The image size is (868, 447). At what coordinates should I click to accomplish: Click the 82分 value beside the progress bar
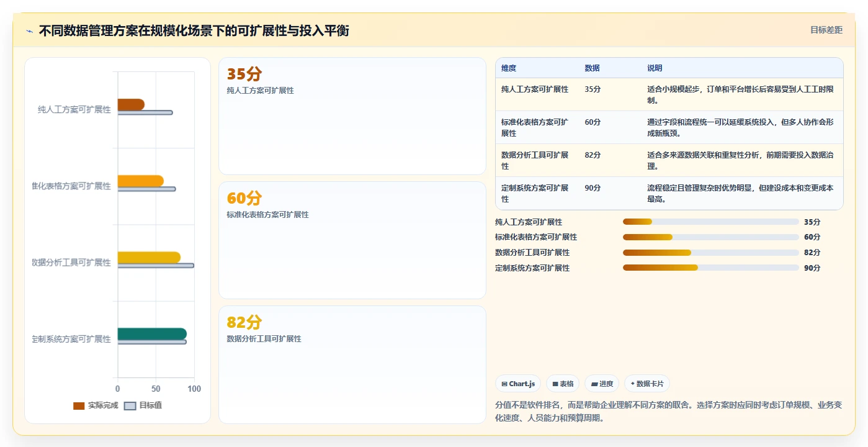(812, 253)
